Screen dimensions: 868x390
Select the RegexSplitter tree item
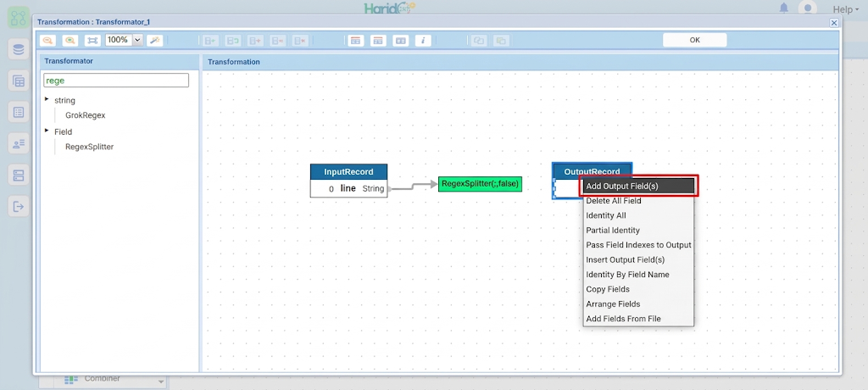click(90, 147)
